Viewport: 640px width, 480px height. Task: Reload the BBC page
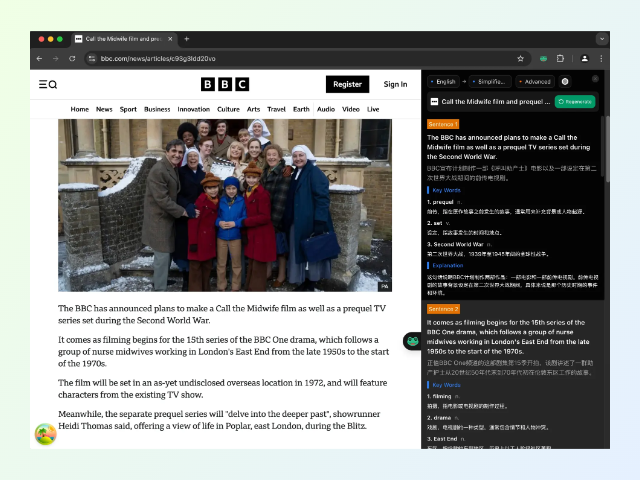pos(72,59)
